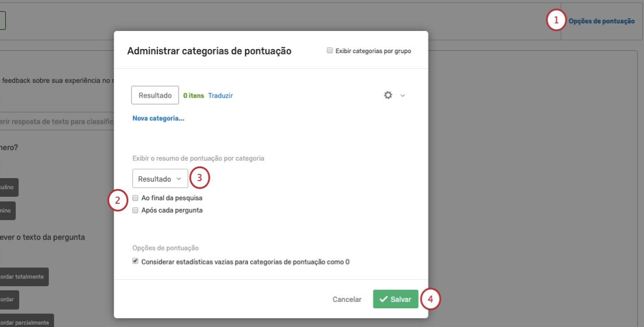Click the text response field behind the dialog
Screen dimensions: 644x327
56,121
